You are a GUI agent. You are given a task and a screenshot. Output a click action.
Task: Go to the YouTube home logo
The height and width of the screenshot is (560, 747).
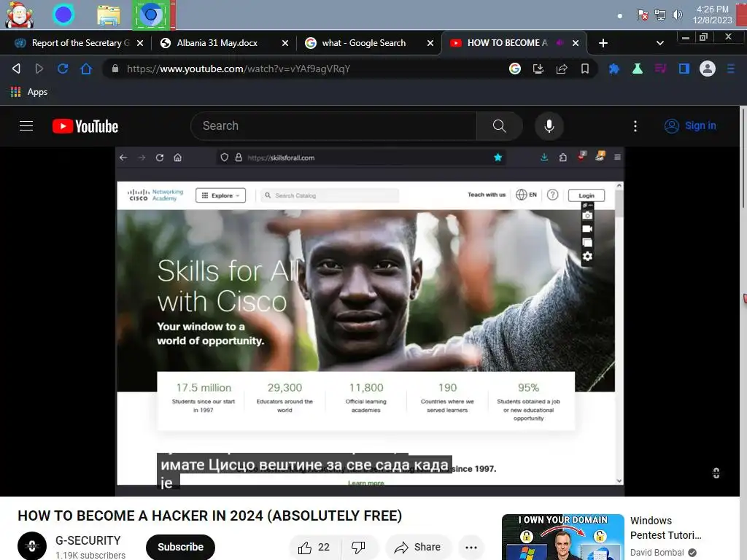point(85,126)
